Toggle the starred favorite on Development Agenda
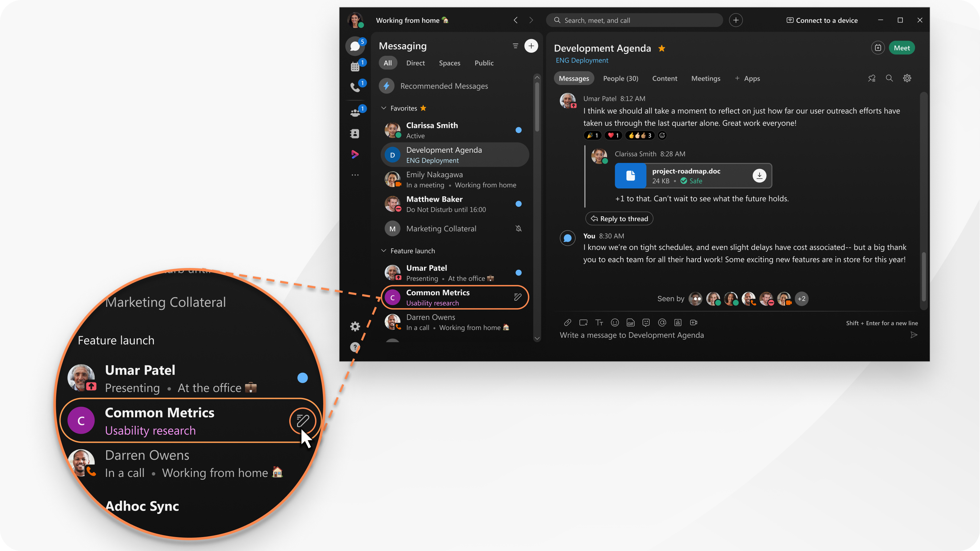The height and width of the screenshot is (551, 980). coord(662,48)
